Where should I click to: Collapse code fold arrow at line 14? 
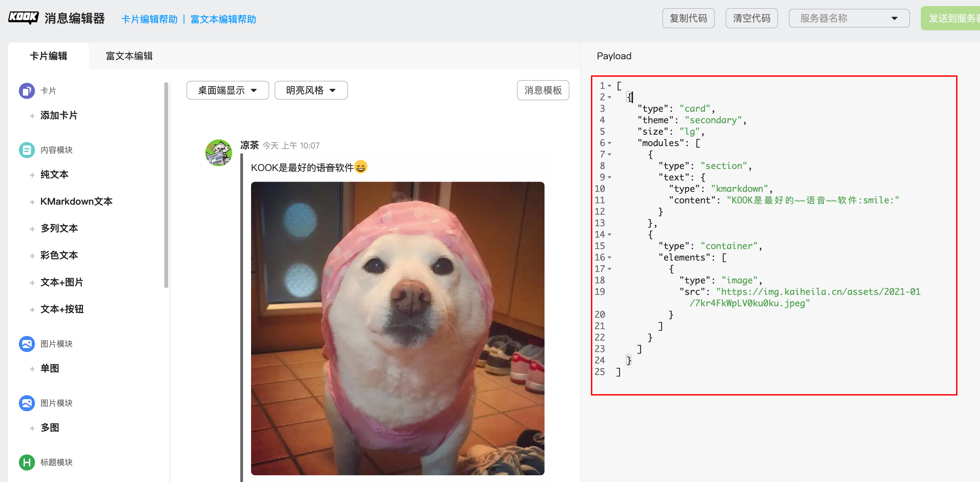click(609, 235)
